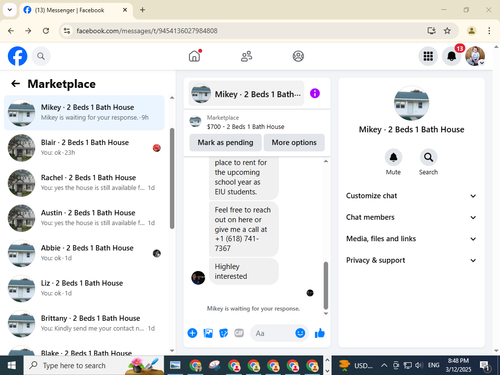500x375 pixels.
Task: Open Austin 2 Beds 1 Bath House chat
Action: point(84,218)
